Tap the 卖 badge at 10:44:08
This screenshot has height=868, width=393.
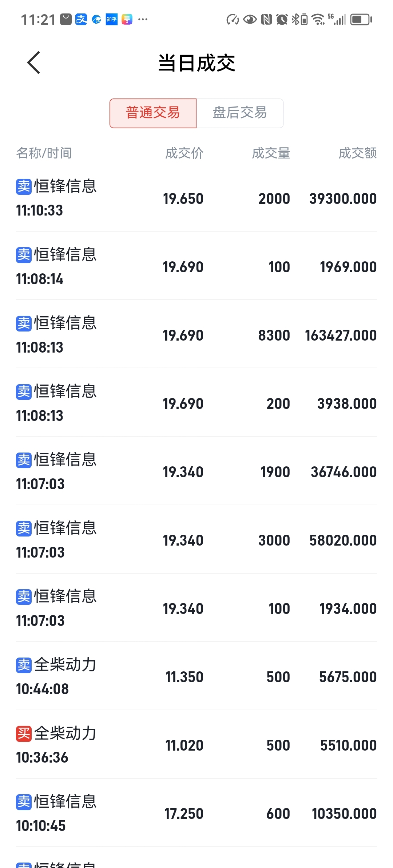(x=24, y=665)
